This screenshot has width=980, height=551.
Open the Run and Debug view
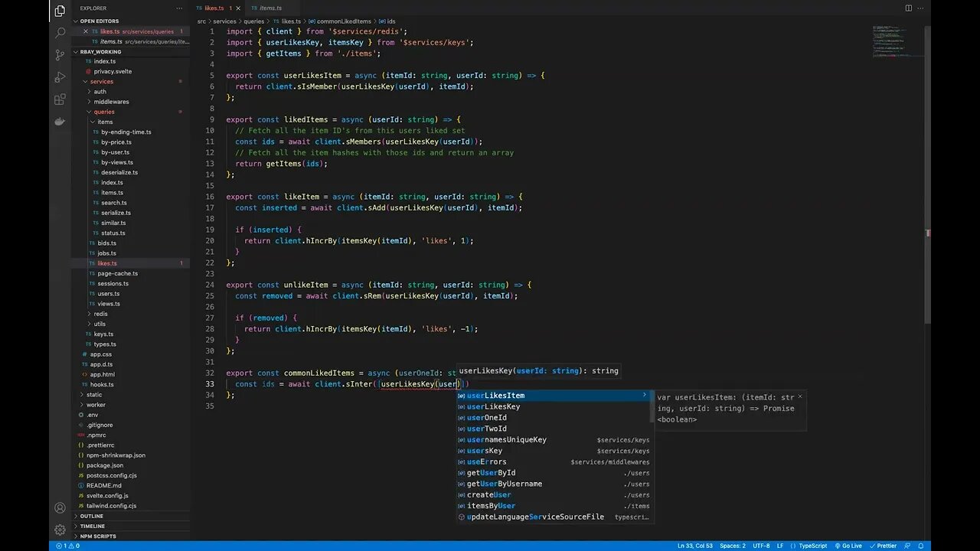(60, 77)
